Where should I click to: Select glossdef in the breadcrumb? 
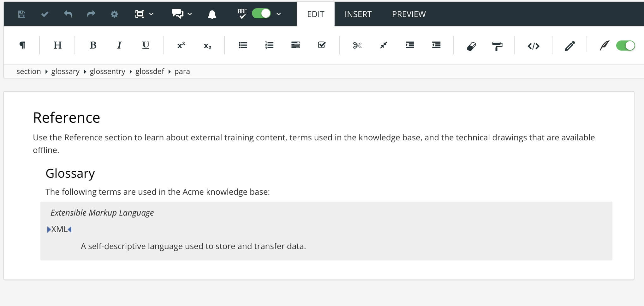pyautogui.click(x=150, y=71)
